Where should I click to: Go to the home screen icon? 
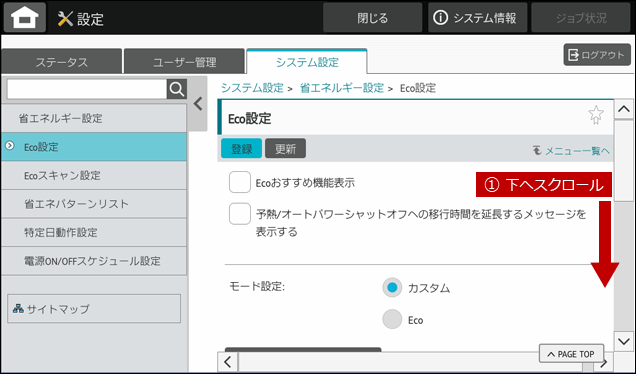[x=25, y=18]
